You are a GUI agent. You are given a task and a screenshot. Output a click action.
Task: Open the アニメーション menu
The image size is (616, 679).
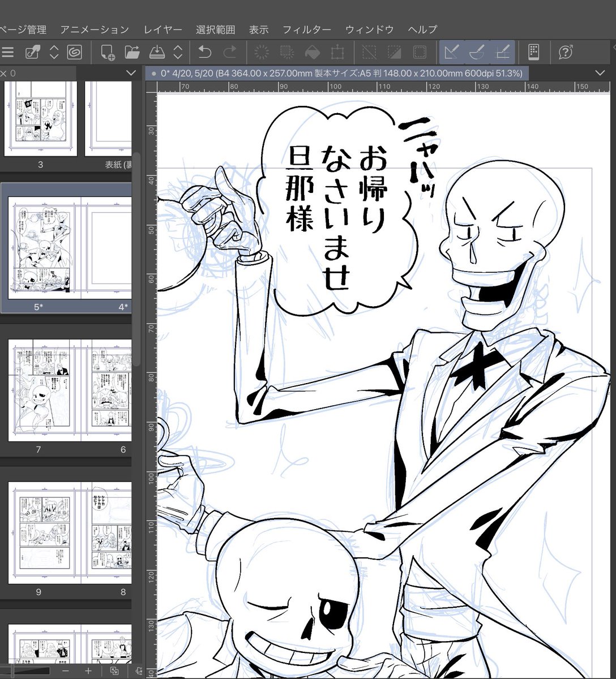pyautogui.click(x=95, y=30)
